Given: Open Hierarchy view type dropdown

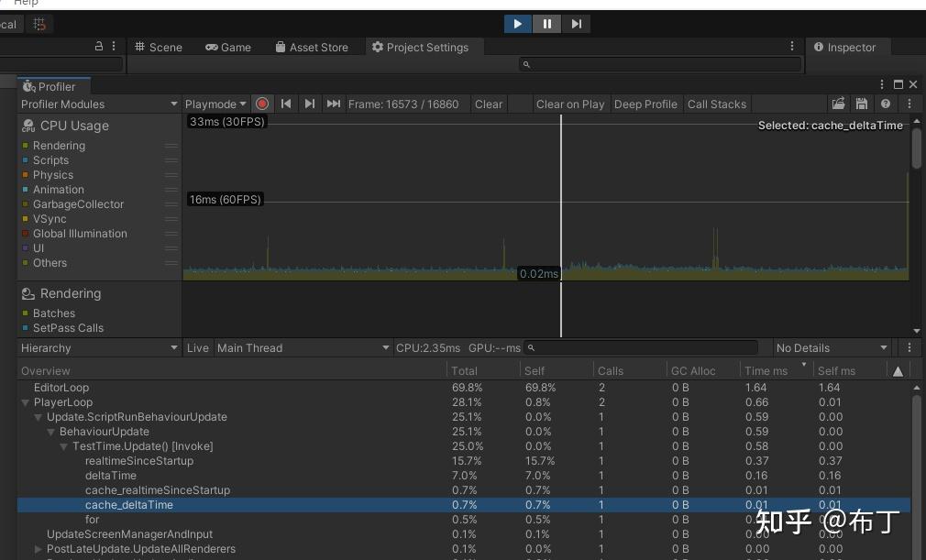Looking at the screenshot, I should [x=99, y=347].
